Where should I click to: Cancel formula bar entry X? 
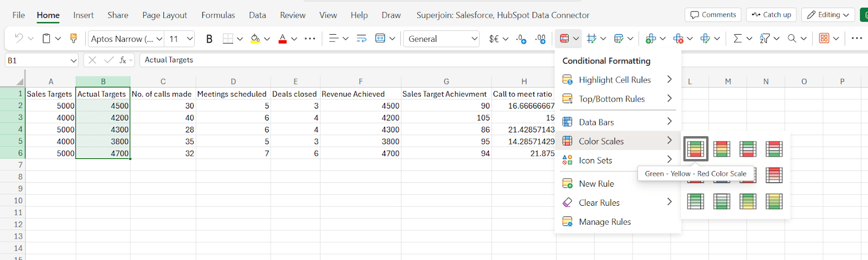click(x=92, y=60)
